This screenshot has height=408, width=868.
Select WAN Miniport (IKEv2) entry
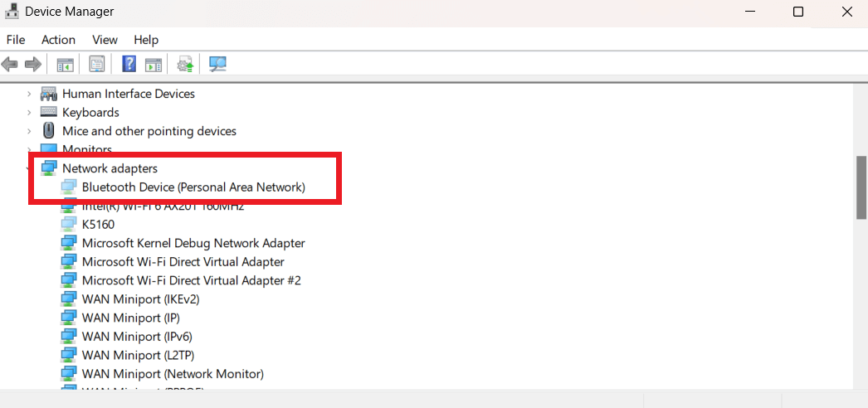click(x=140, y=299)
